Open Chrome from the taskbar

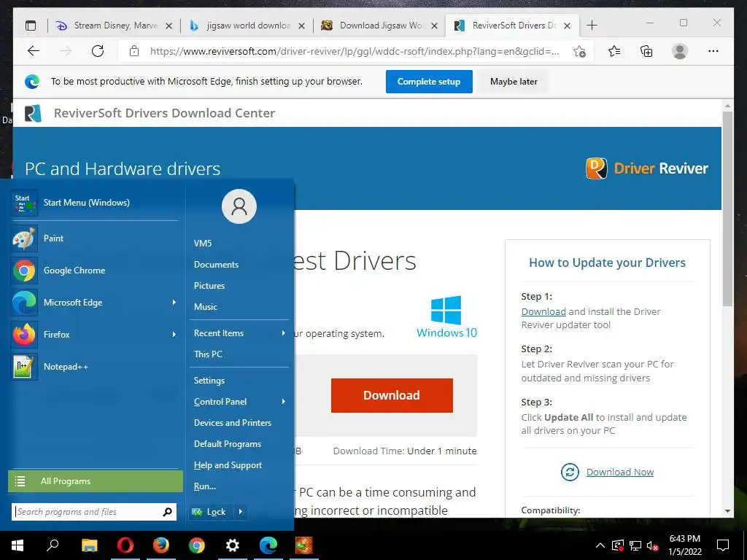(x=197, y=545)
